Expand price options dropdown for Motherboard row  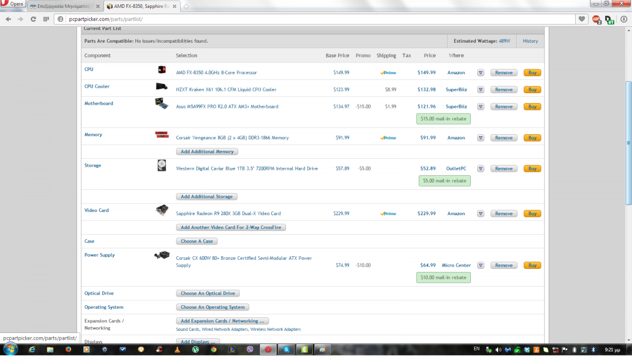pyautogui.click(x=480, y=106)
